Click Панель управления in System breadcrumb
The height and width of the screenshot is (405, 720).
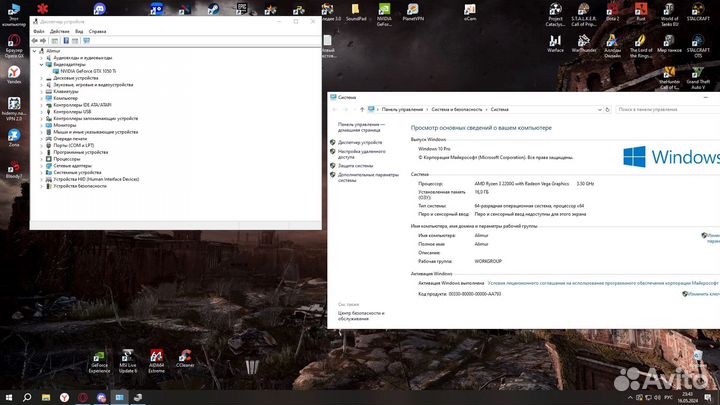click(x=402, y=110)
